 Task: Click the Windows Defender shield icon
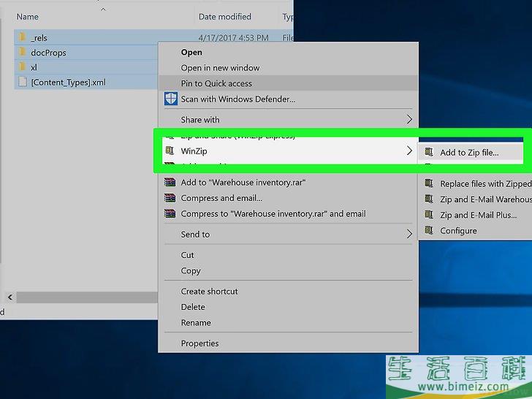pos(170,99)
